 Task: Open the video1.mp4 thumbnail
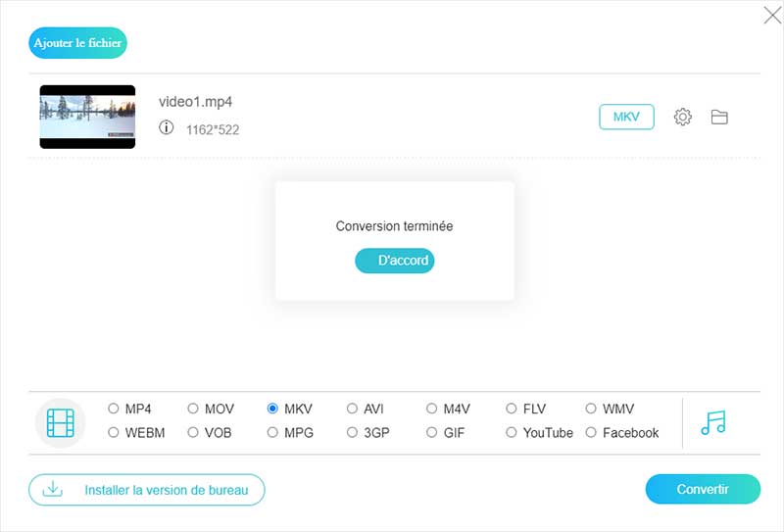pos(87,117)
